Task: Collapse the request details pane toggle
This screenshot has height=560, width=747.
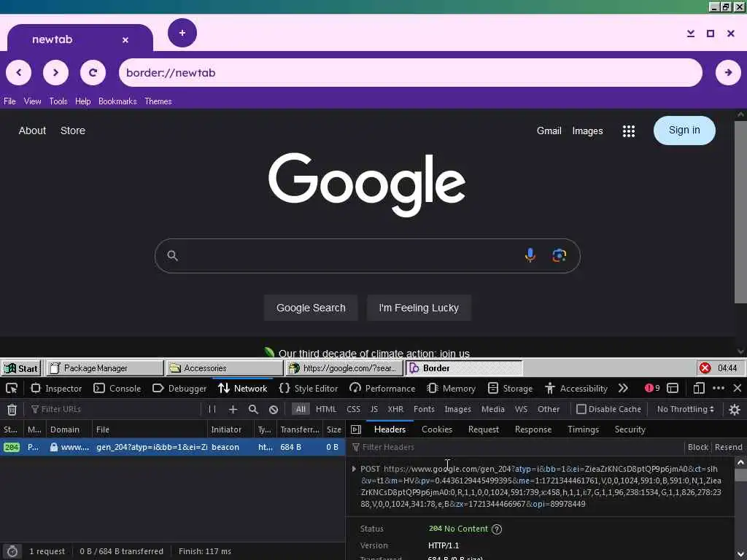Action: (356, 429)
